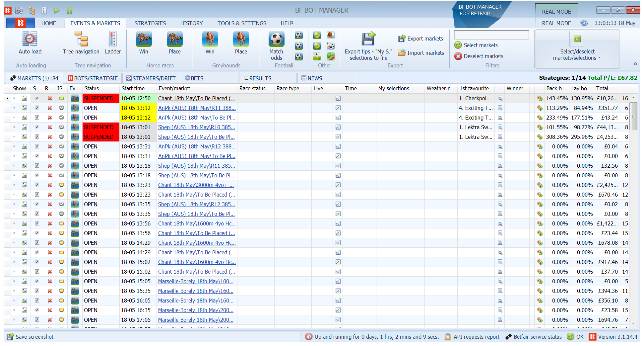This screenshot has width=644, height=346.
Task: Toggle IP checkbox on Chant 1600m 14:29 row
Action: coord(61,243)
